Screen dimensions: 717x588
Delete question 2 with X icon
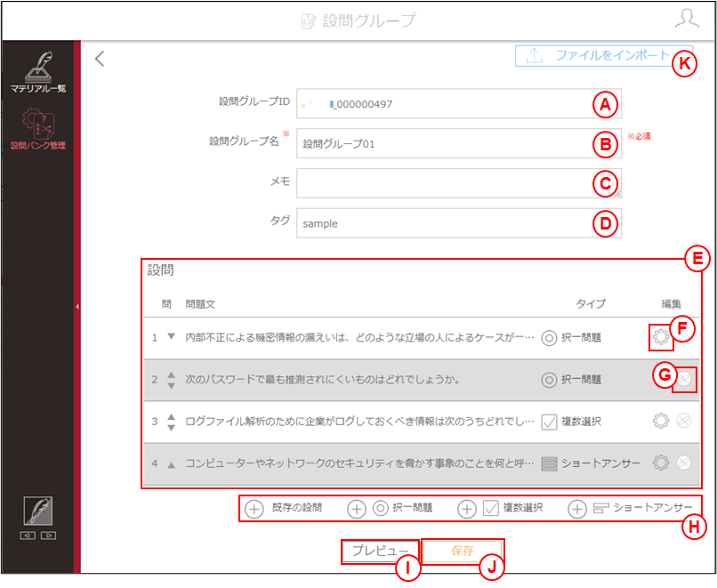[x=684, y=379]
